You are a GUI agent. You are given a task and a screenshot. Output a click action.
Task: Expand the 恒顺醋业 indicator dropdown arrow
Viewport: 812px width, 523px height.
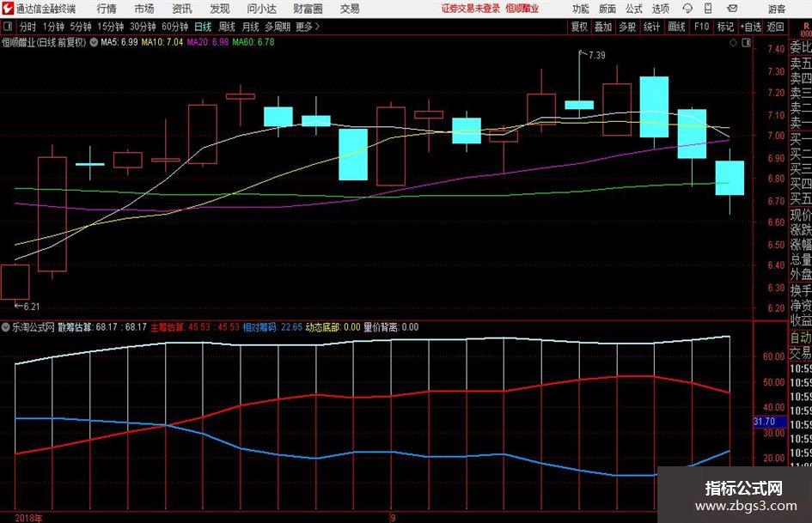click(x=94, y=42)
